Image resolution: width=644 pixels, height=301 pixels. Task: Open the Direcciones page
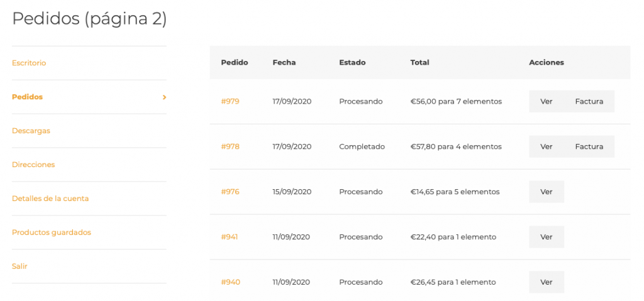(x=33, y=165)
